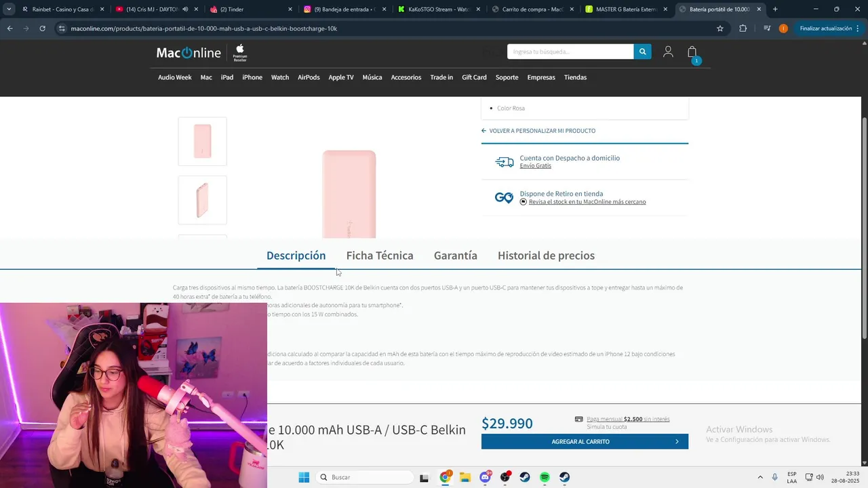Viewport: 868px width, 488px height.
Task: Click the Envío Gratis link
Action: point(536,166)
